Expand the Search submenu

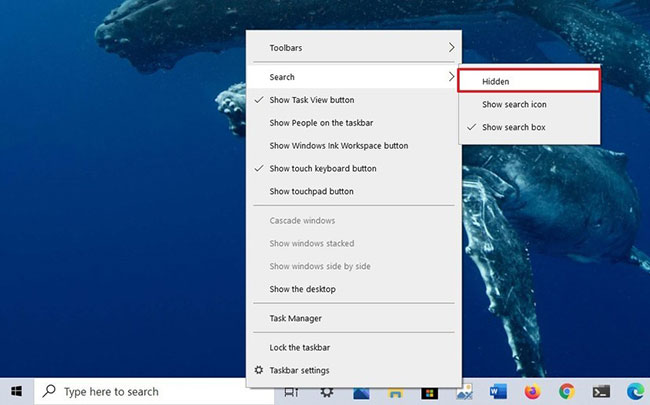354,77
